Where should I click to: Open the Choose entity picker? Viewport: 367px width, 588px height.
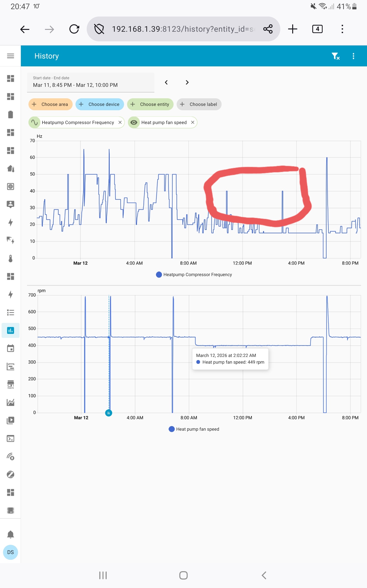coord(150,104)
